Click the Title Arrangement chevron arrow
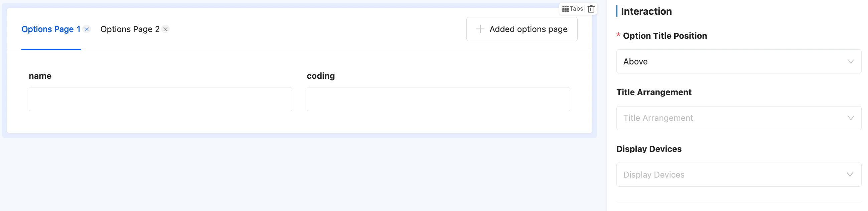This screenshot has height=211, width=868. (851, 118)
